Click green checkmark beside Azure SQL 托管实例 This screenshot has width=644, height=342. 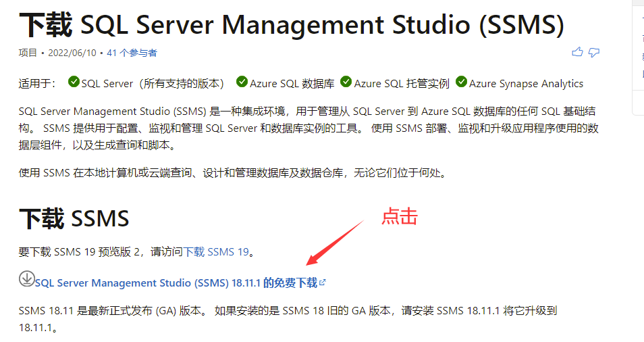tap(346, 81)
